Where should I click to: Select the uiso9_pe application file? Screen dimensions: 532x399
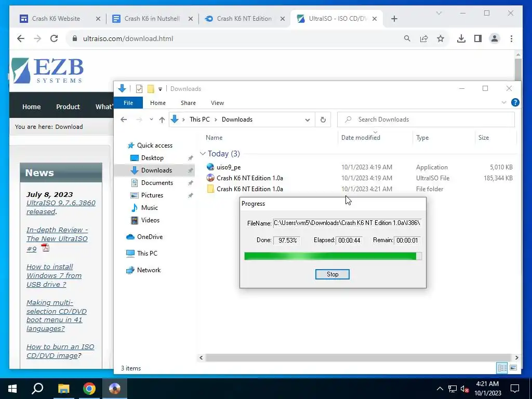click(x=229, y=167)
